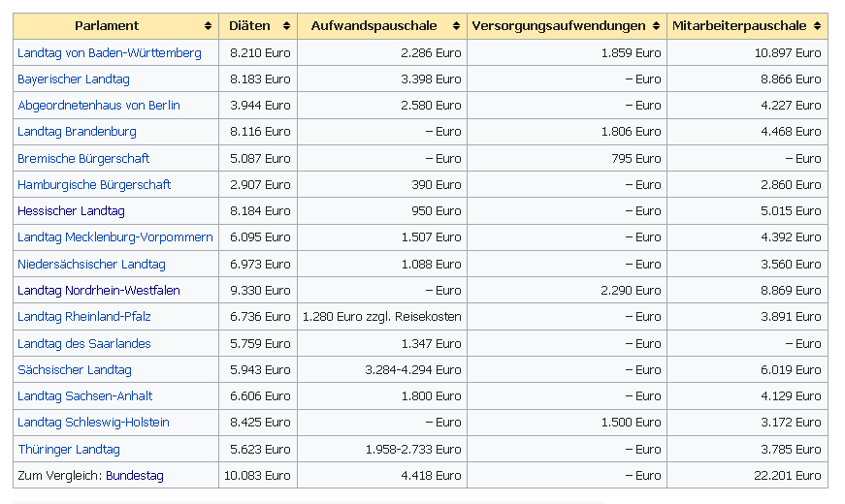The height and width of the screenshot is (504, 845).
Task: Open Landtag Mecklenburg-Vorpommern link
Action: 115,236
